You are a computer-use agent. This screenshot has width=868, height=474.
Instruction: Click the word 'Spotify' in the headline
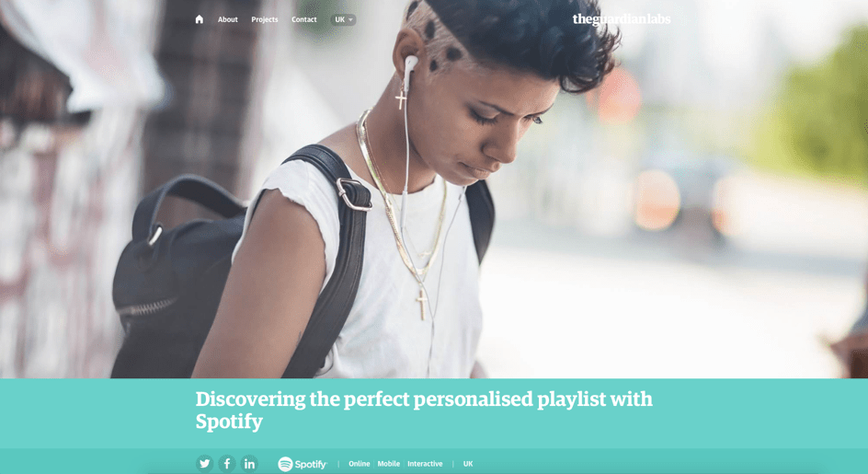(x=229, y=422)
